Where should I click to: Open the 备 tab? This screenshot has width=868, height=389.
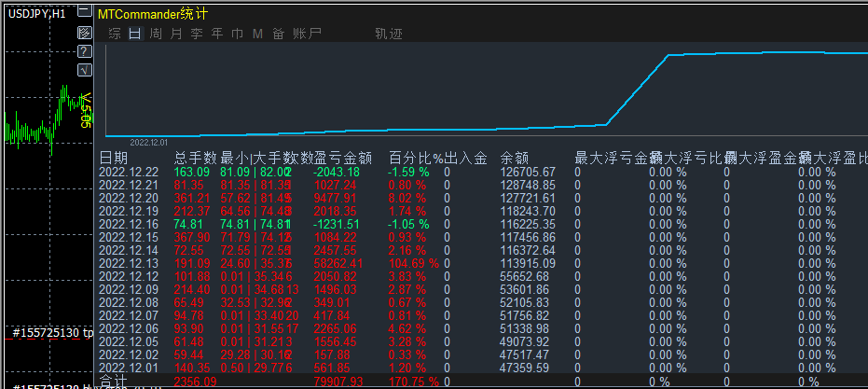[x=278, y=34]
